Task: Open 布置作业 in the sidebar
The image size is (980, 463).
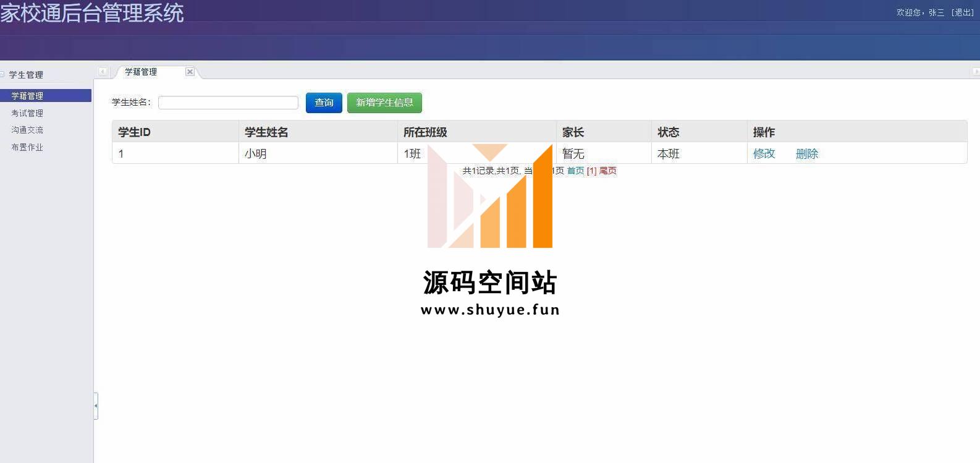Action: (27, 147)
